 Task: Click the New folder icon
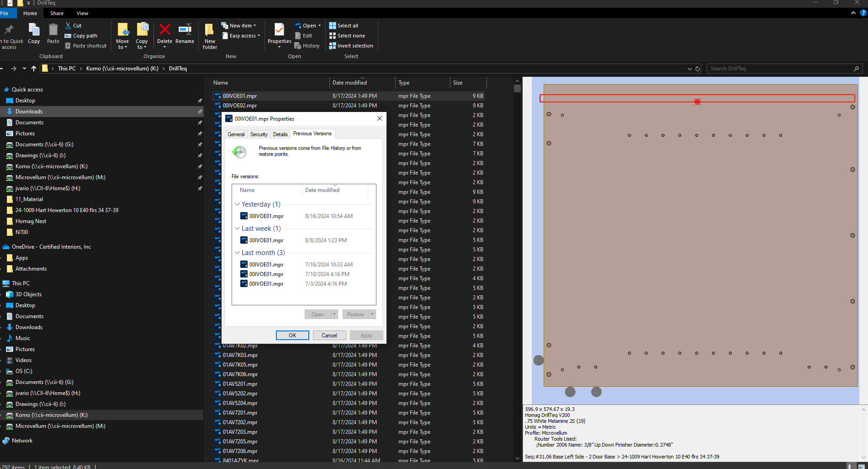(x=210, y=36)
